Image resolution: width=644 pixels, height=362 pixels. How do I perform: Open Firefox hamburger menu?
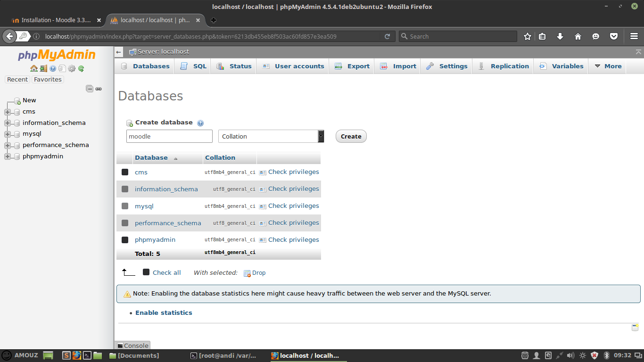(x=634, y=36)
